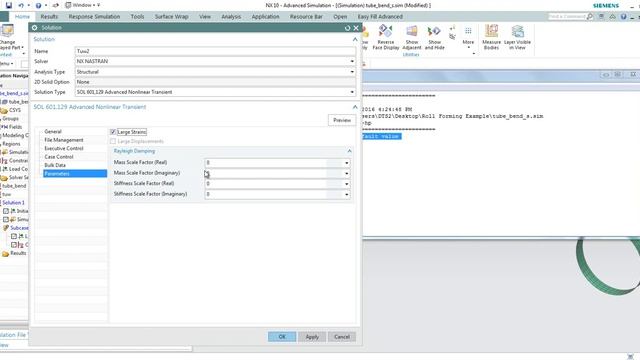This screenshot has height=360, width=640.
Task: Click the Preview button
Action: click(x=342, y=120)
